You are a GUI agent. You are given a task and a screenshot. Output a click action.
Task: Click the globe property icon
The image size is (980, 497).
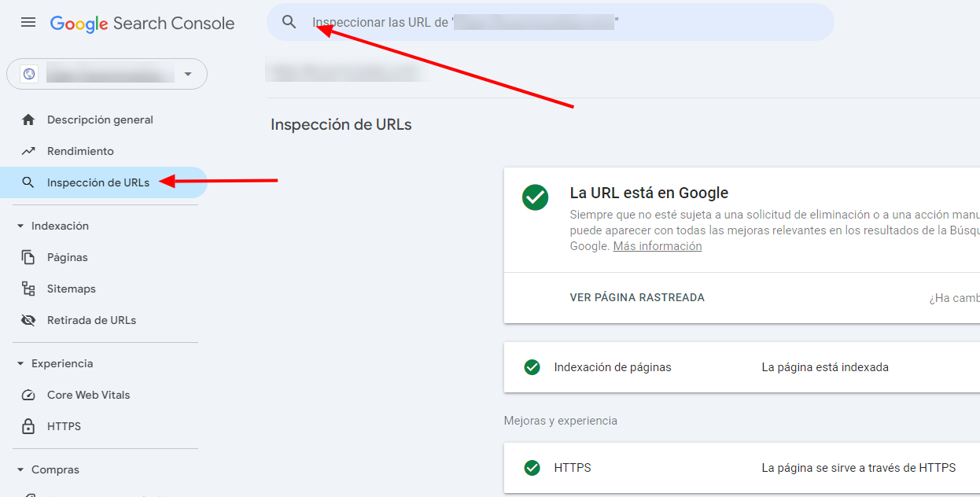[29, 74]
